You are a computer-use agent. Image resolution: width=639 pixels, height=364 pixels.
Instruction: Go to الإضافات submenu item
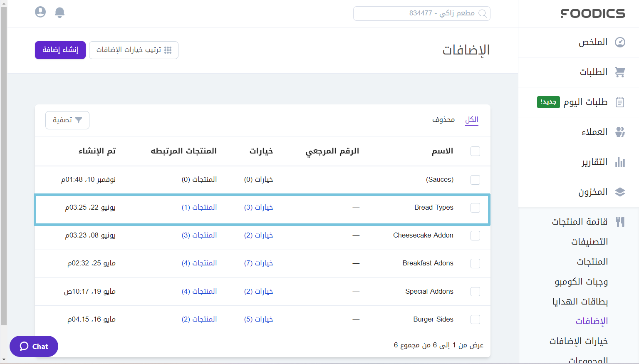tap(592, 321)
